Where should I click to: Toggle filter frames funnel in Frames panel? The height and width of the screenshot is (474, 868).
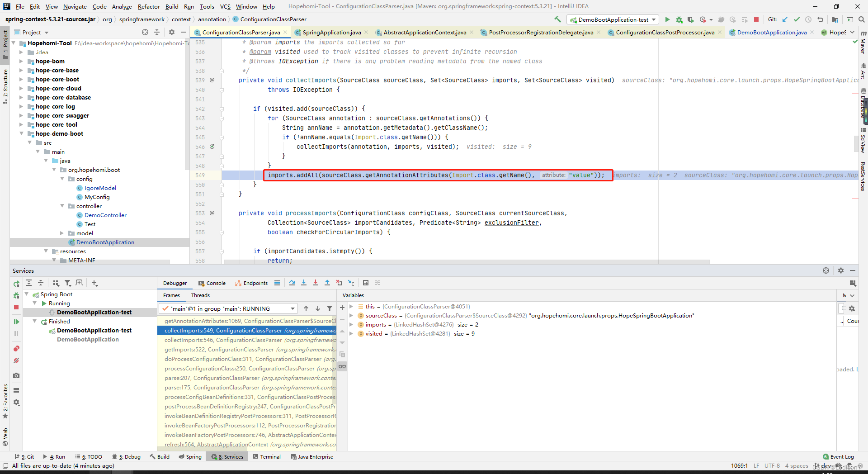click(330, 308)
